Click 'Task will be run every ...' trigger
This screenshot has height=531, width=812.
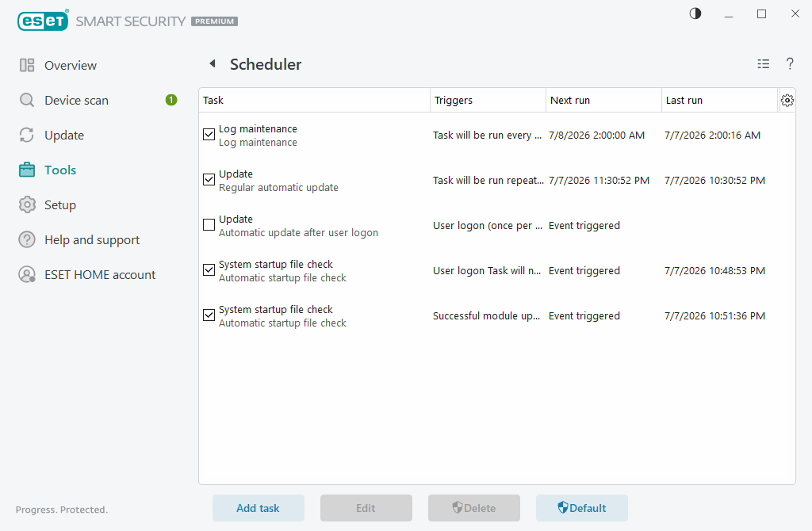point(488,135)
